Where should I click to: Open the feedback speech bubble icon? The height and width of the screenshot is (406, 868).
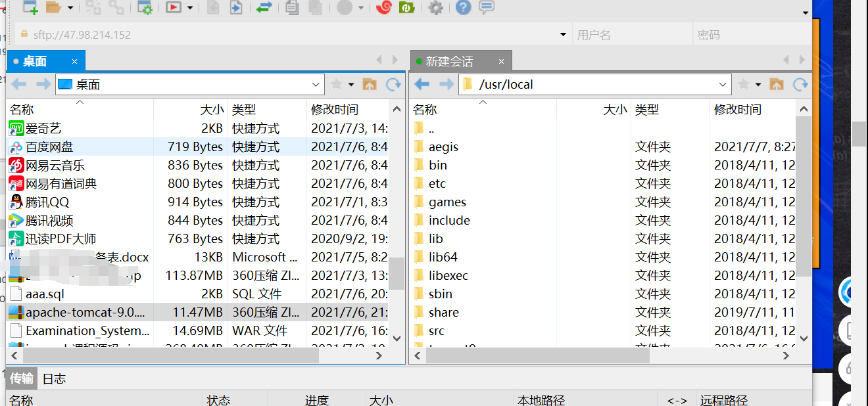pyautogui.click(x=488, y=9)
